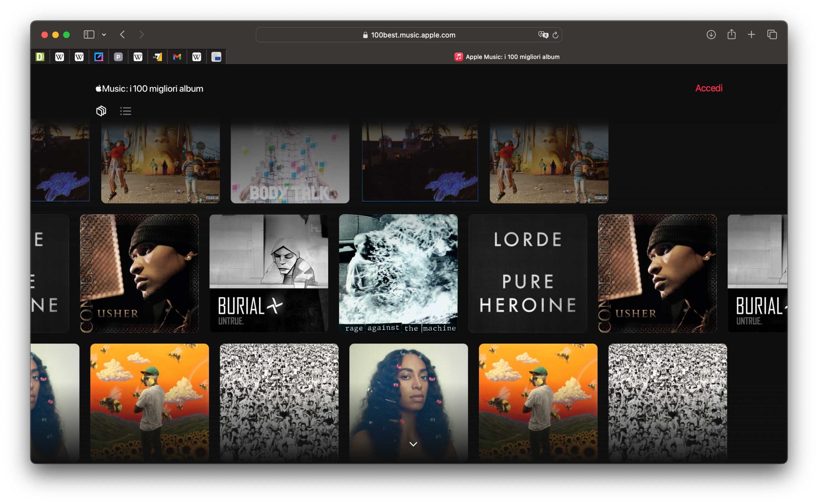The height and width of the screenshot is (504, 818).
Task: Click the Apple Music 100 migliori album title
Action: pyautogui.click(x=150, y=89)
